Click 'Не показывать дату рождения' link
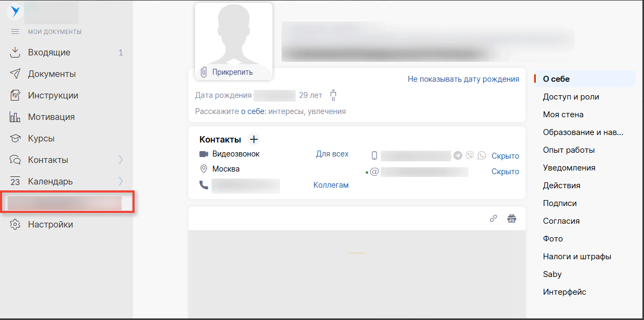Viewport: 644px width, 320px height. (x=463, y=79)
